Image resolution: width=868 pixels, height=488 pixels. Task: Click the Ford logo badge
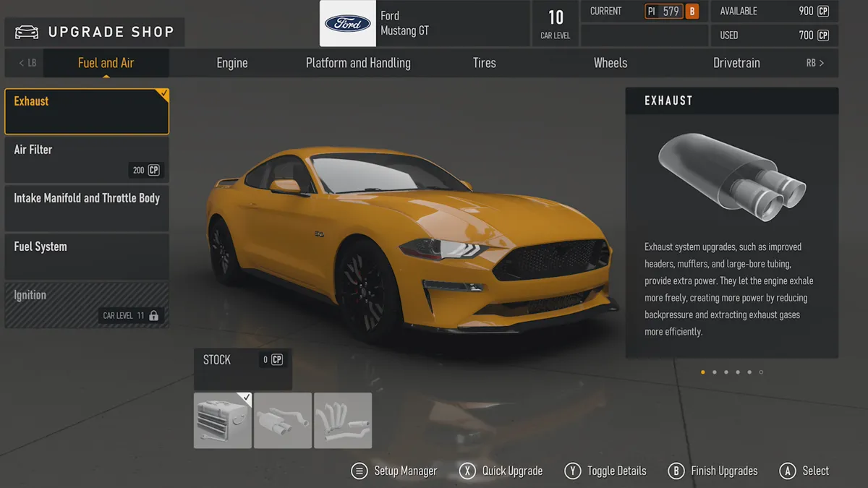[348, 24]
